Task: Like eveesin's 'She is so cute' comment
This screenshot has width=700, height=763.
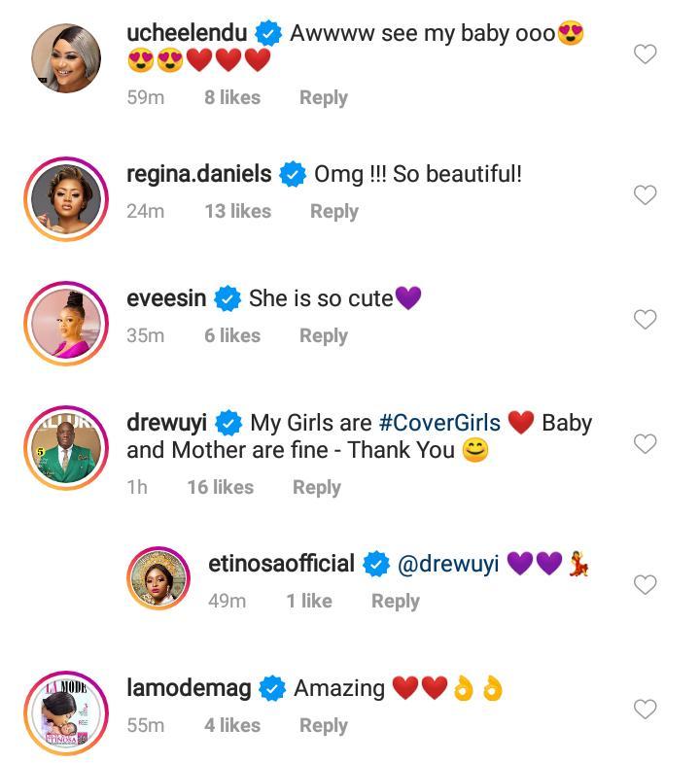Action: [646, 320]
